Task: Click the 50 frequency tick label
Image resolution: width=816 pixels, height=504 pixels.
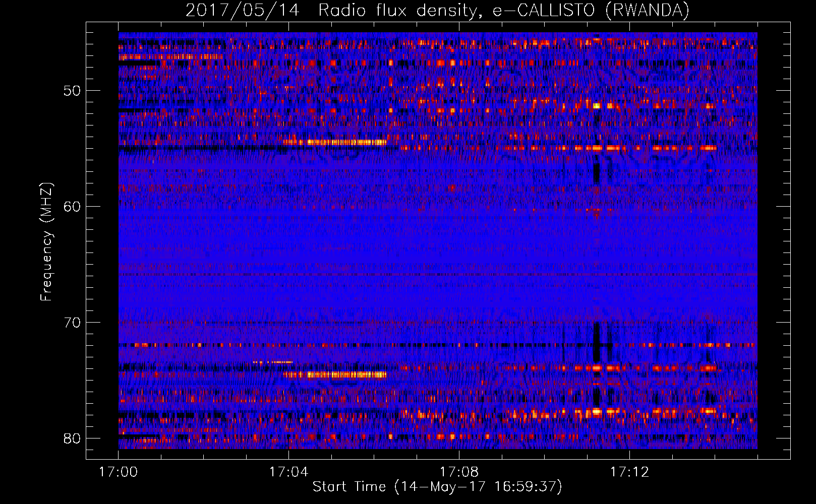Action: (x=72, y=91)
